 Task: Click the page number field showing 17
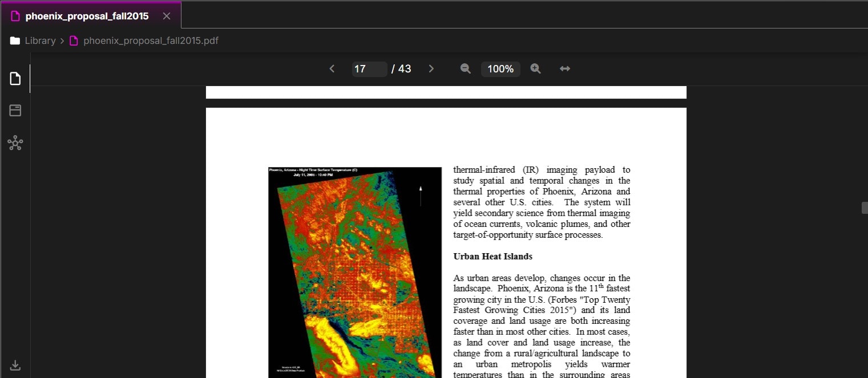(x=369, y=69)
